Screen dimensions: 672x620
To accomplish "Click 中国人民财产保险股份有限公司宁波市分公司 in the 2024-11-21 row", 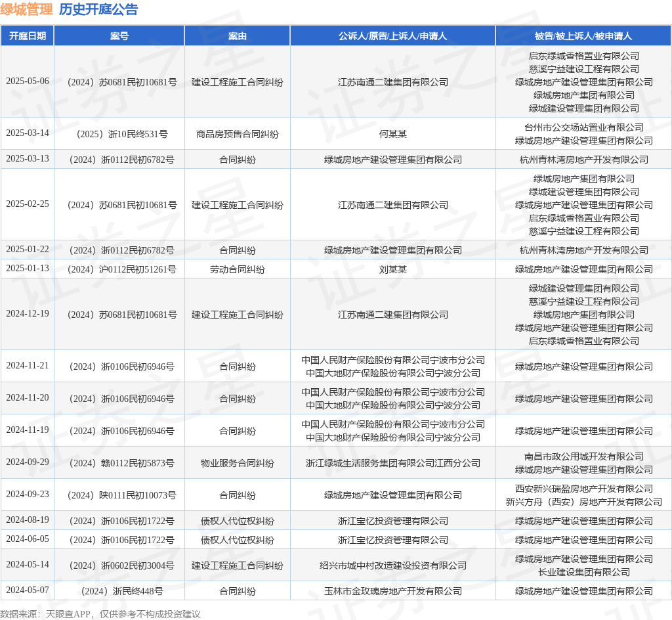I will (x=393, y=360).
